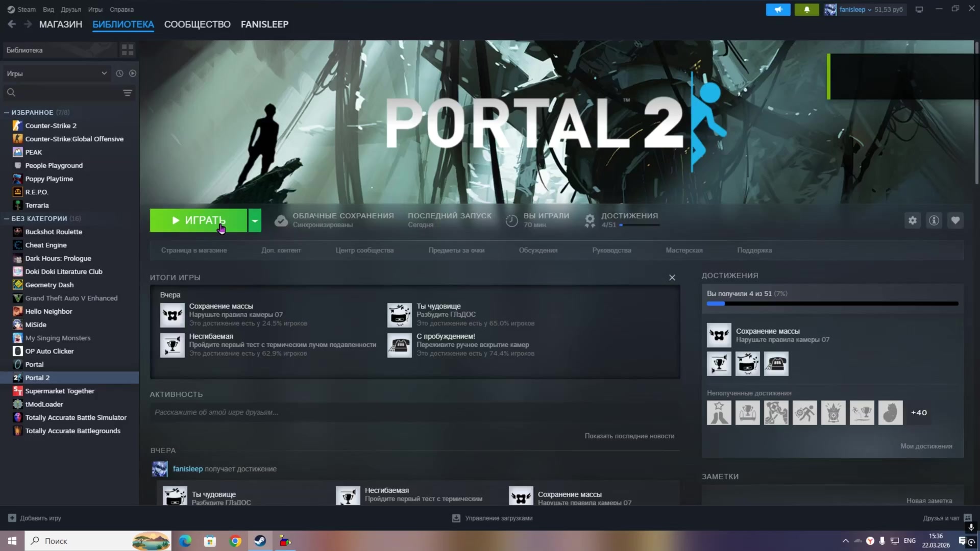The width and height of the screenshot is (980, 551).
Task: Toggle Portal 2 favorite heart icon
Action: click(955, 220)
